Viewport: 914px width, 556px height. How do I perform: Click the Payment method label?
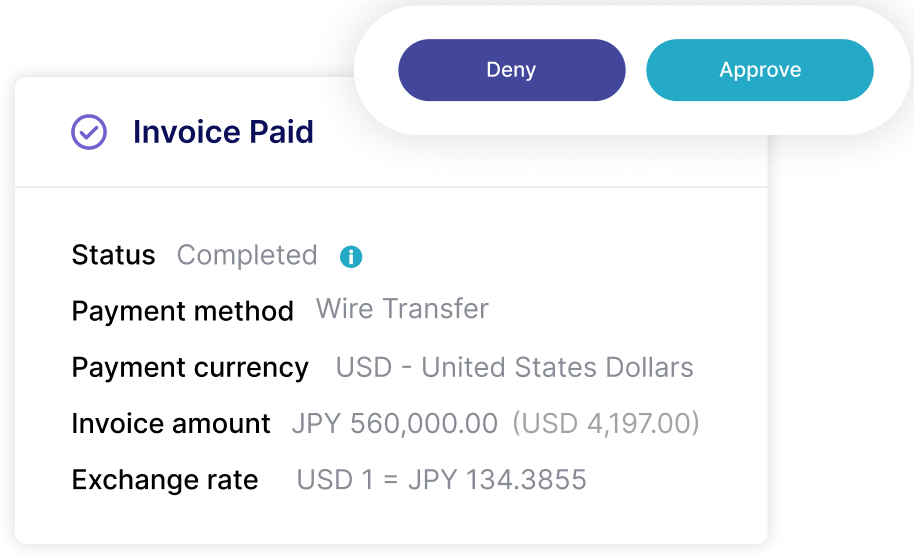click(x=182, y=311)
